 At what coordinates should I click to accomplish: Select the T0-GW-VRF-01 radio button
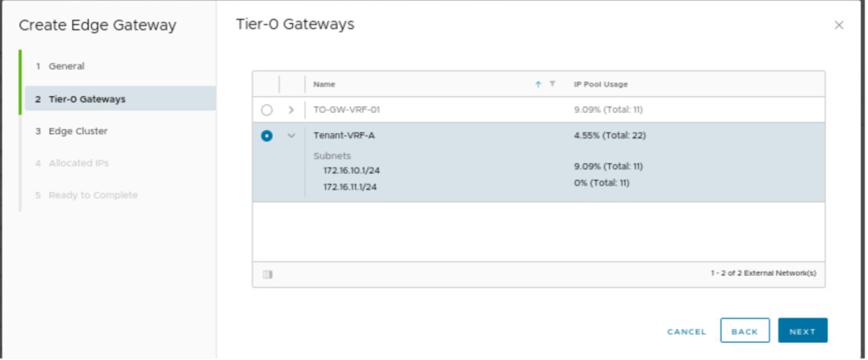(267, 110)
